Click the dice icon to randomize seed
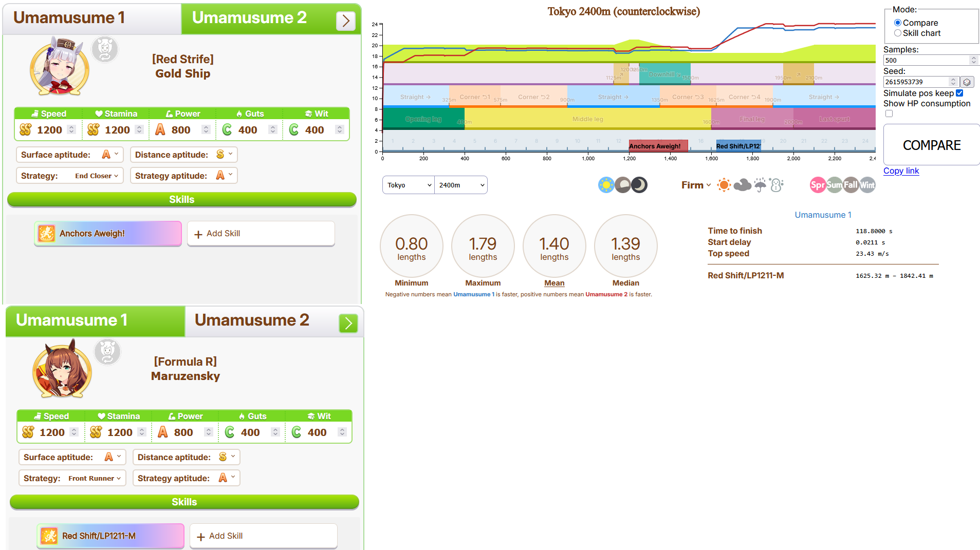This screenshot has height=550, width=980. click(967, 82)
